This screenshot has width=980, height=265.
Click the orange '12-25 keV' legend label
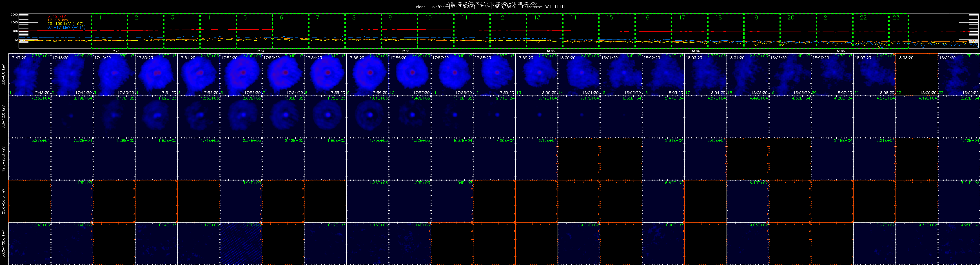pos(58,20)
